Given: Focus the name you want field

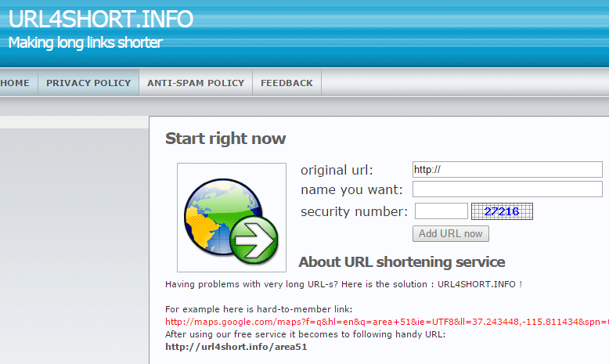Looking at the screenshot, I should click(507, 189).
